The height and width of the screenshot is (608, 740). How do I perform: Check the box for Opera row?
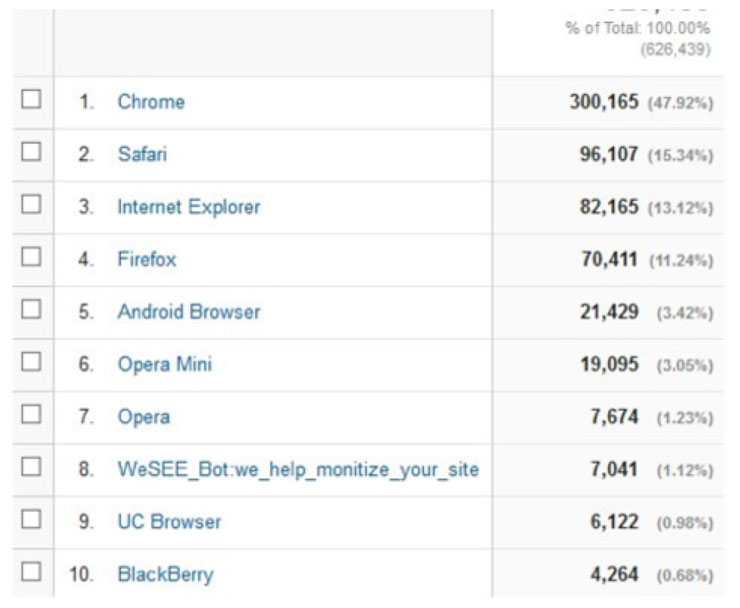(x=31, y=414)
